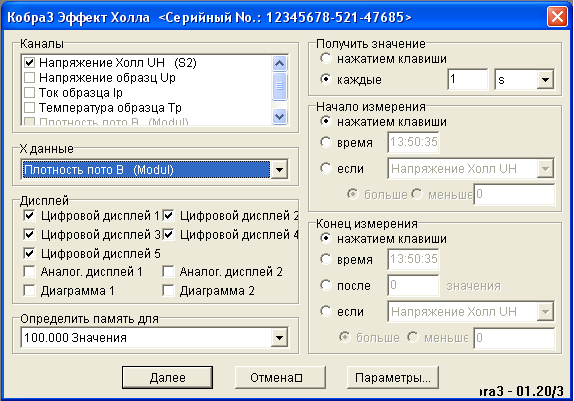Close the Кобра3 Эффект Холла dialog

click(557, 17)
